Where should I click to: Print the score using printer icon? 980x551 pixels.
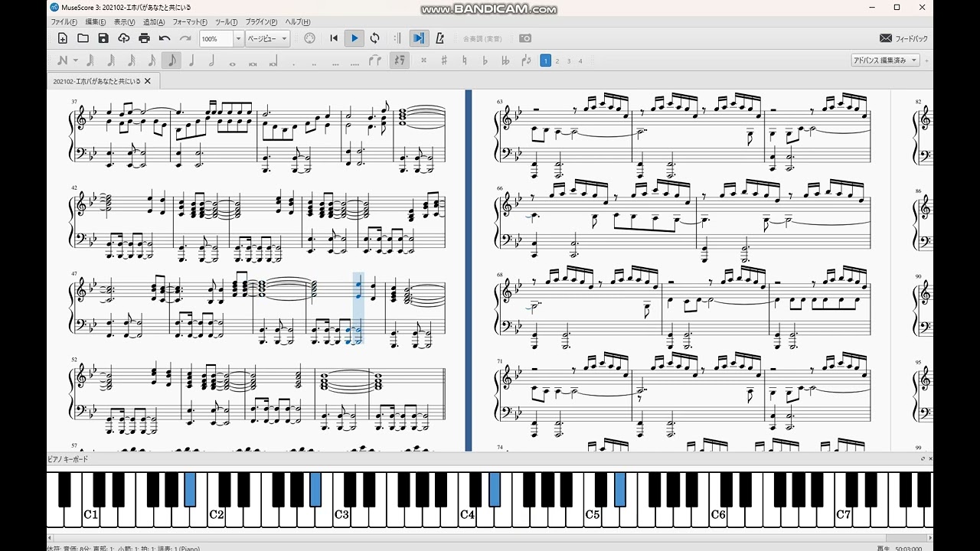[144, 38]
